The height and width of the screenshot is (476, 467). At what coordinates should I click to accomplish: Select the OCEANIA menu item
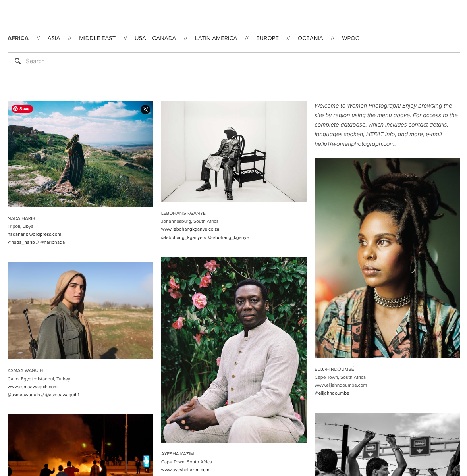coord(310,38)
